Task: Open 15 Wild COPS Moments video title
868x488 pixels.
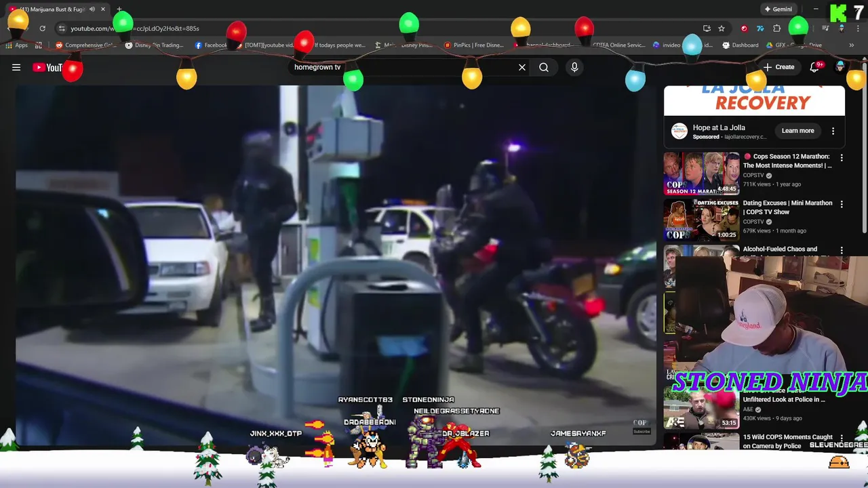Action: point(787,441)
